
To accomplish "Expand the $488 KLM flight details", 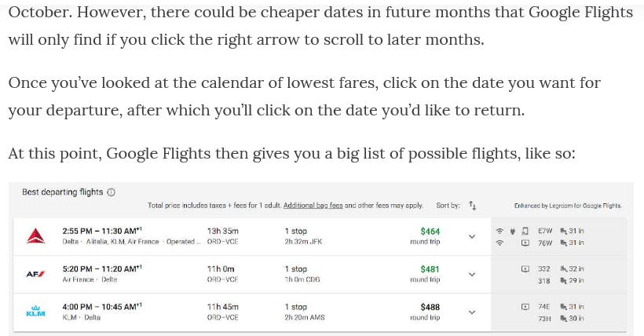I will [x=472, y=312].
